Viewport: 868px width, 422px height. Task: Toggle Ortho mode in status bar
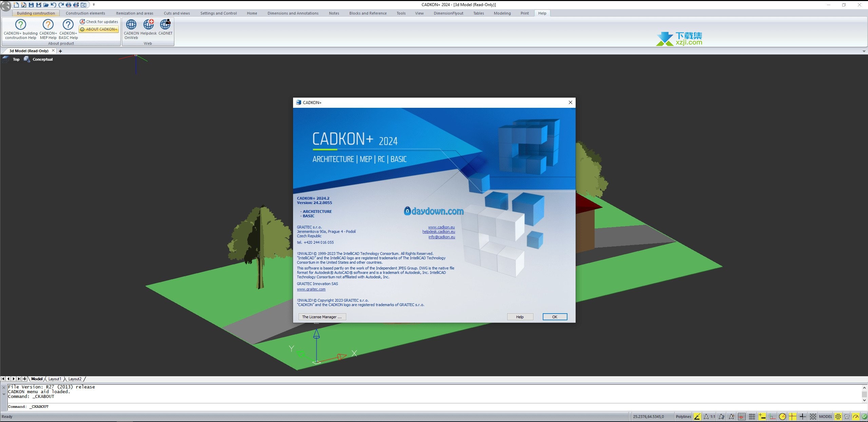click(x=772, y=417)
